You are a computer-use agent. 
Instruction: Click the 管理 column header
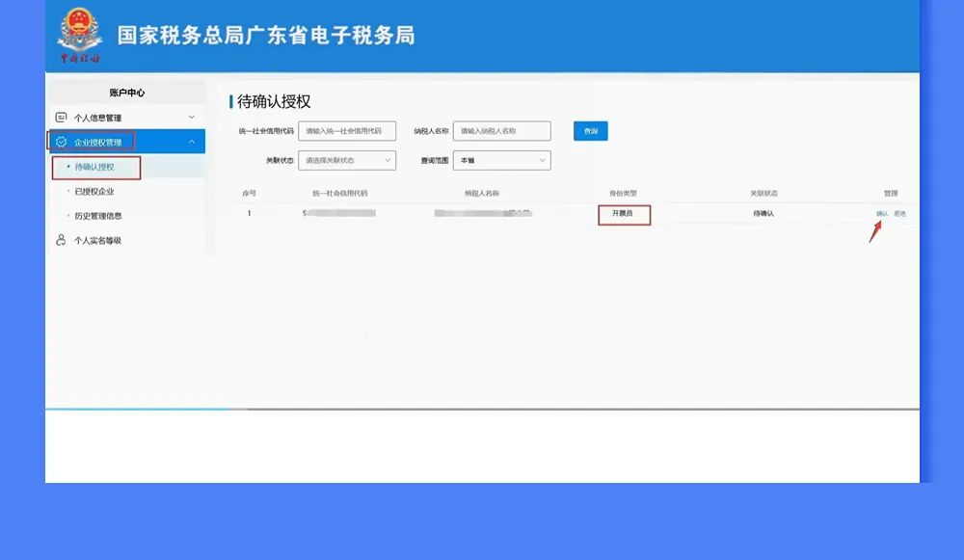891,193
